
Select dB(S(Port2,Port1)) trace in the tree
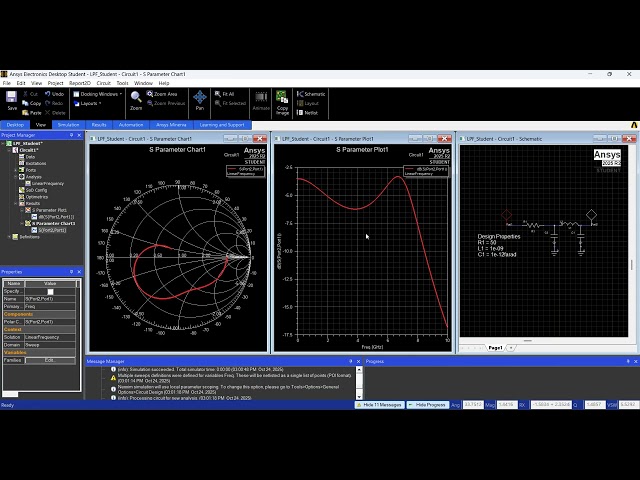(53, 217)
